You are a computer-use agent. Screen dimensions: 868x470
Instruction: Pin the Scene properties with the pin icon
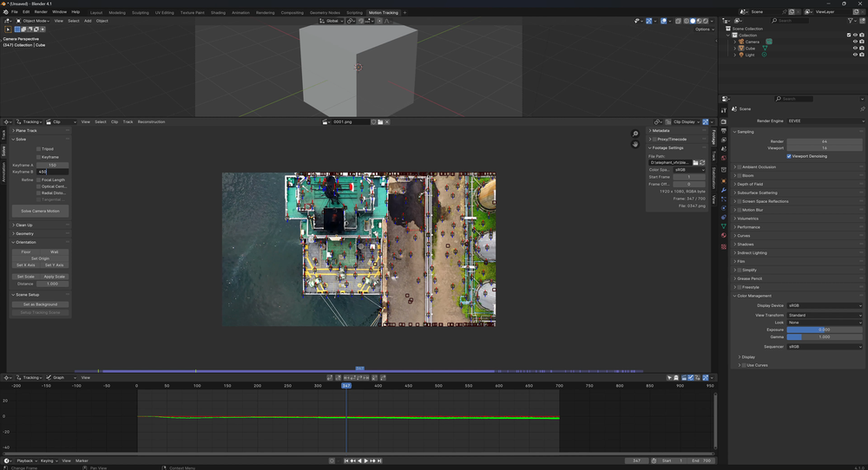click(861, 109)
